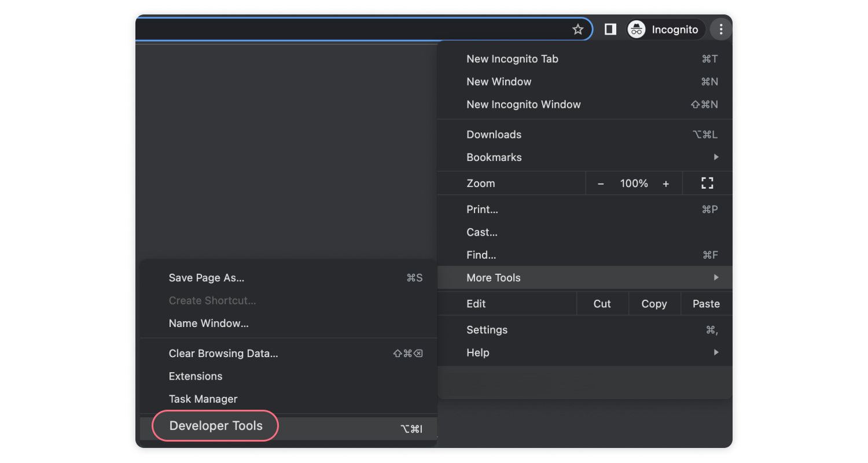Viewport: 868px width, 463px height.
Task: Enter full screen via the zoom row icon
Action: [x=707, y=183]
